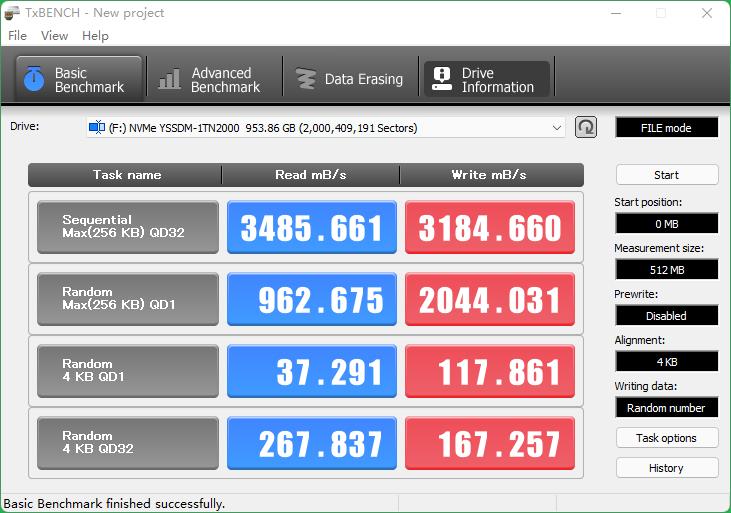Change Alignment 4 KB setting
Image resolution: width=731 pixels, height=513 pixels.
[667, 361]
